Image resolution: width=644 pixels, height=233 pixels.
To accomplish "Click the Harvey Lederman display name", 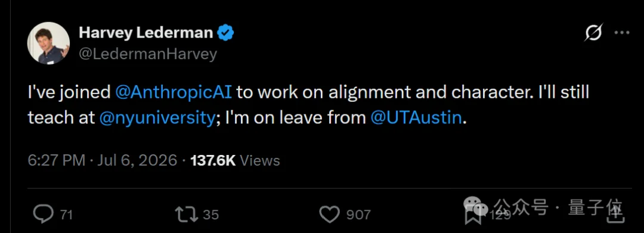I will (x=146, y=33).
